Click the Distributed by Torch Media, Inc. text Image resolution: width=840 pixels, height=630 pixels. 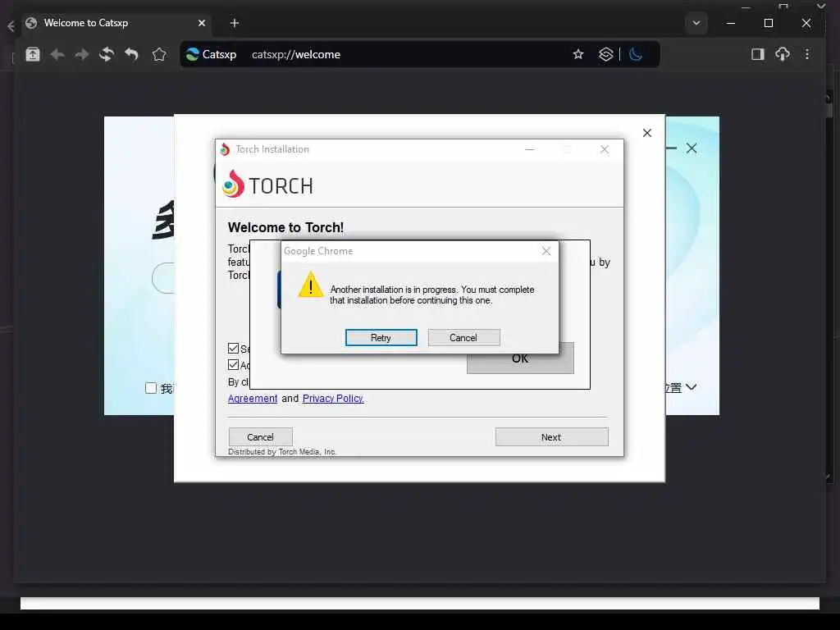tap(282, 452)
